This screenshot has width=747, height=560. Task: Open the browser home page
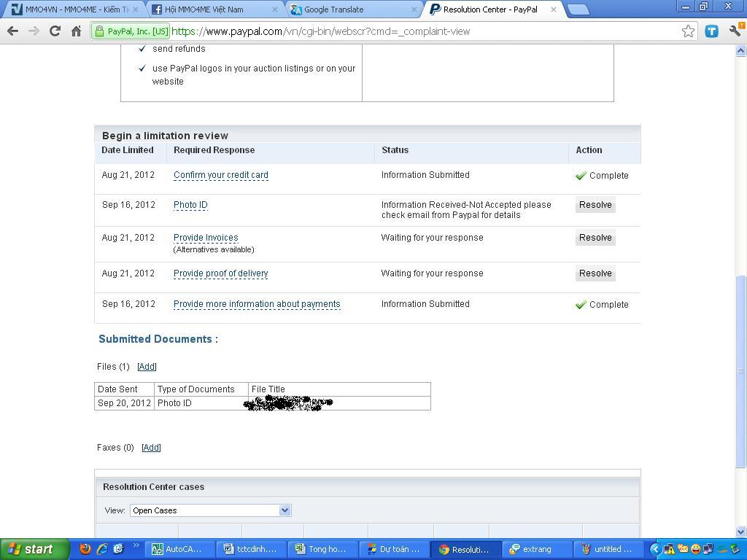[x=76, y=31]
